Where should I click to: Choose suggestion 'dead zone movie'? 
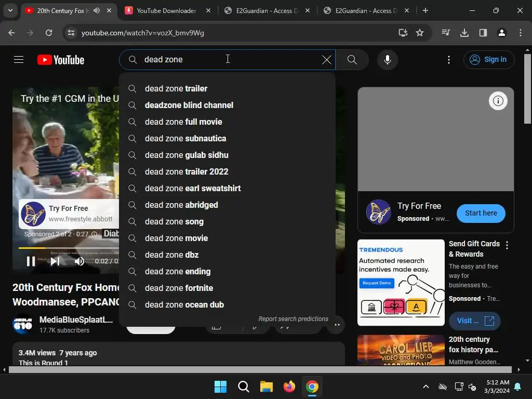coord(228,238)
